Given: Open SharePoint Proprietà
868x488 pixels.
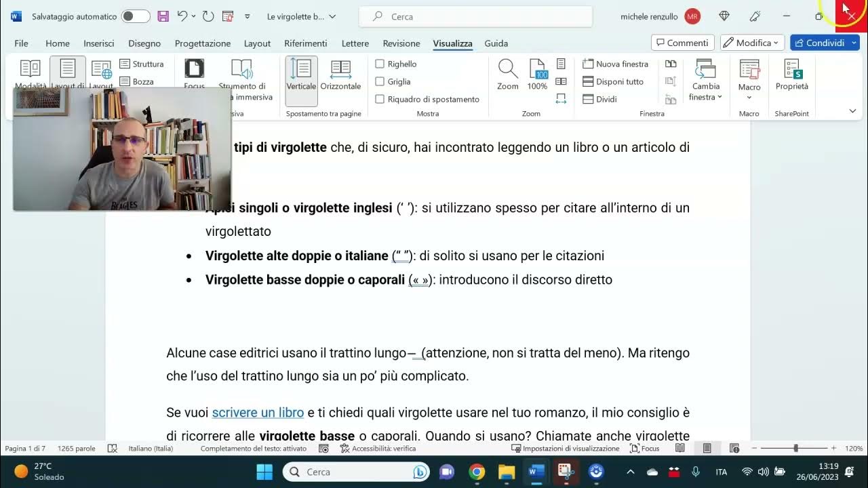Looking at the screenshot, I should coord(792,75).
